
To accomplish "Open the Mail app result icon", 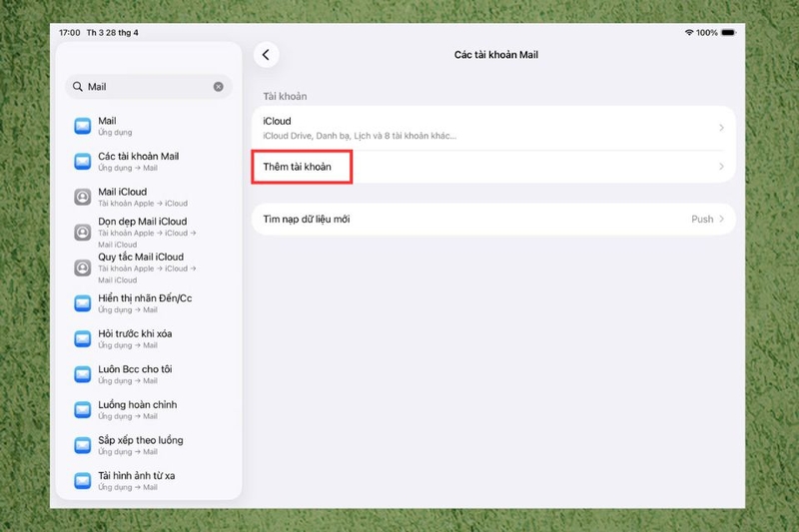I will click(83, 126).
